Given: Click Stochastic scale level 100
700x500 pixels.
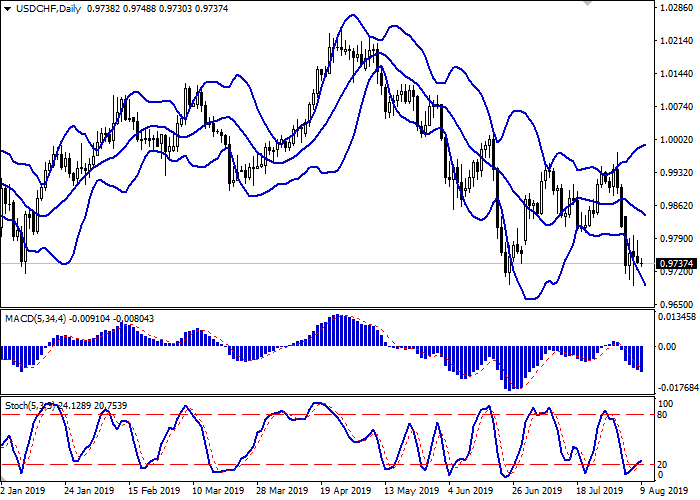Looking at the screenshot, I should click(666, 404).
